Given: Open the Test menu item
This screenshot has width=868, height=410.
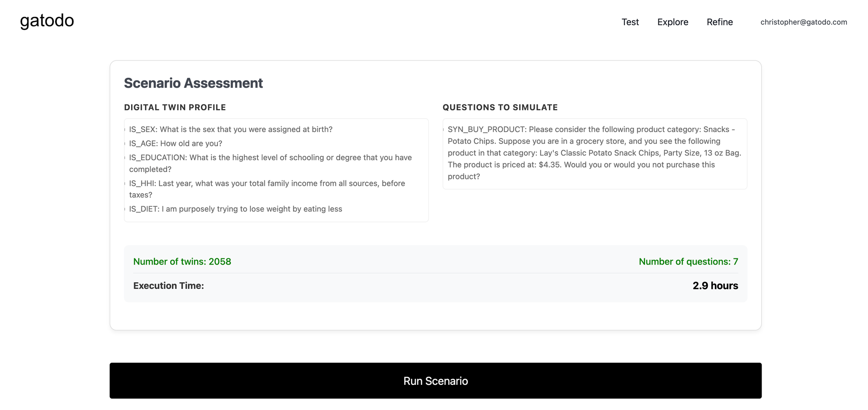Looking at the screenshot, I should click(630, 22).
